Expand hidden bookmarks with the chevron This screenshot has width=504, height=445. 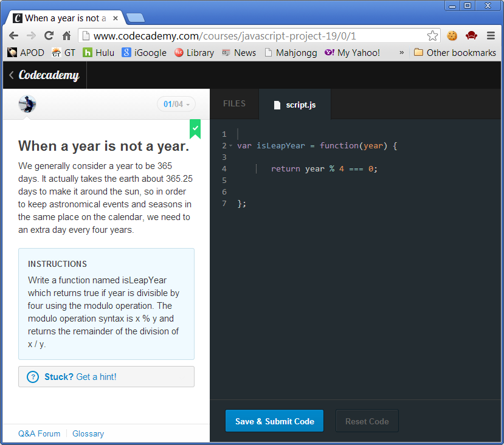(x=401, y=53)
